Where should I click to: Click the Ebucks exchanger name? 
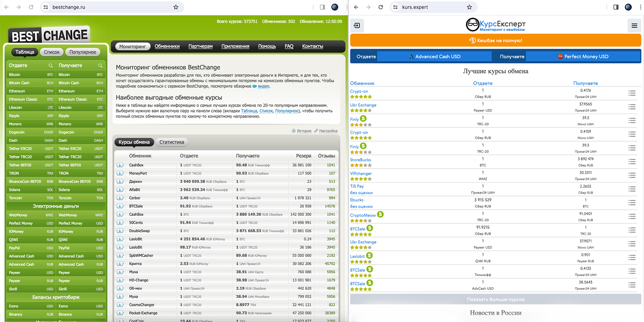click(357, 200)
